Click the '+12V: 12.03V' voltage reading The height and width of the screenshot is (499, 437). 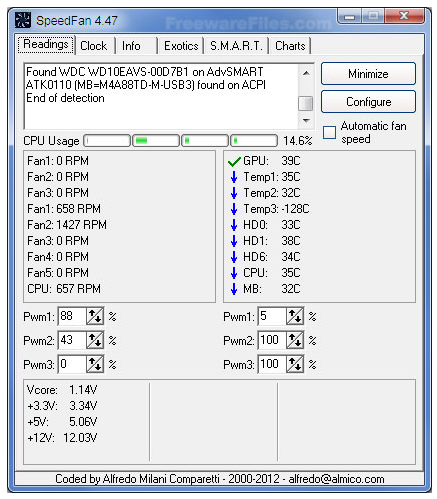pos(62,438)
